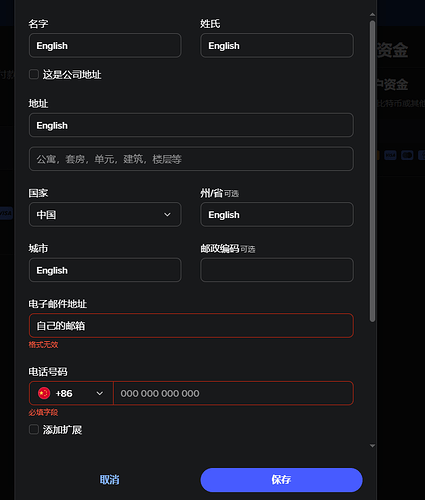Check the 这是公司地址 checkbox
Screen dimensions: 425x500
point(34,74)
